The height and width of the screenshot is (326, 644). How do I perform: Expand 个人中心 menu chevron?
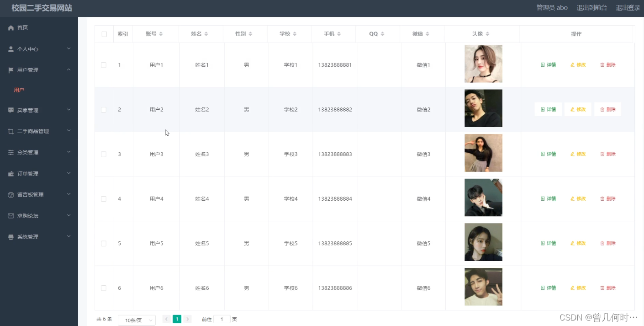tap(69, 48)
